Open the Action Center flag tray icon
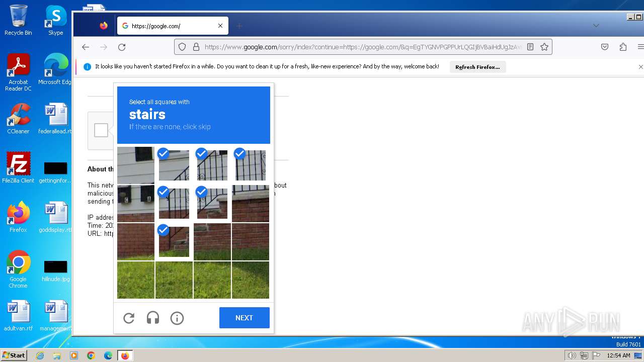Image resolution: width=644 pixels, height=362 pixels. [596, 355]
